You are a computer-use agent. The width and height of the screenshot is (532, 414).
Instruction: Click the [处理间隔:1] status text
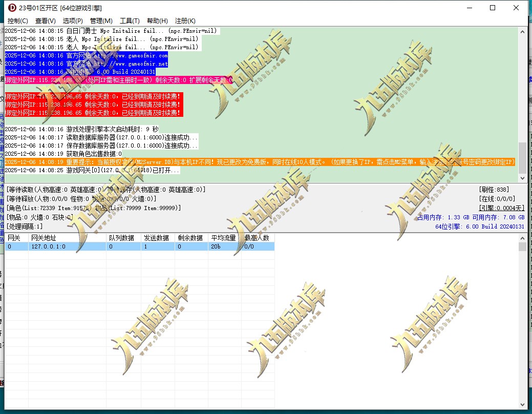(x=25, y=226)
